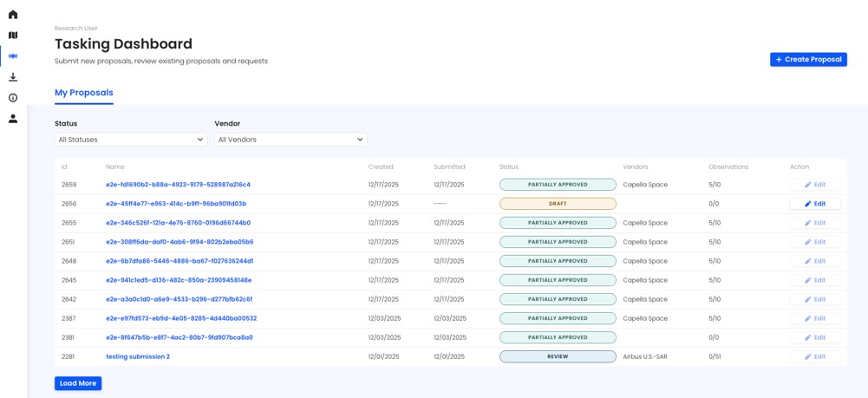Open proposal e2e-308ff6da-daf0-4ab6-9f94-802b2eba05b6
The image size is (868, 398).
pos(179,242)
